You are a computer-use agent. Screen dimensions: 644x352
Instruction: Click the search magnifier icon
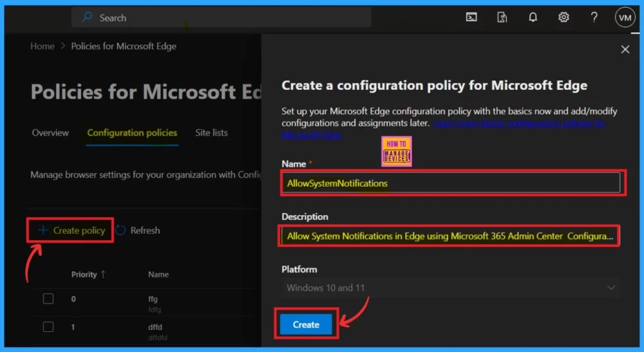[x=87, y=17]
